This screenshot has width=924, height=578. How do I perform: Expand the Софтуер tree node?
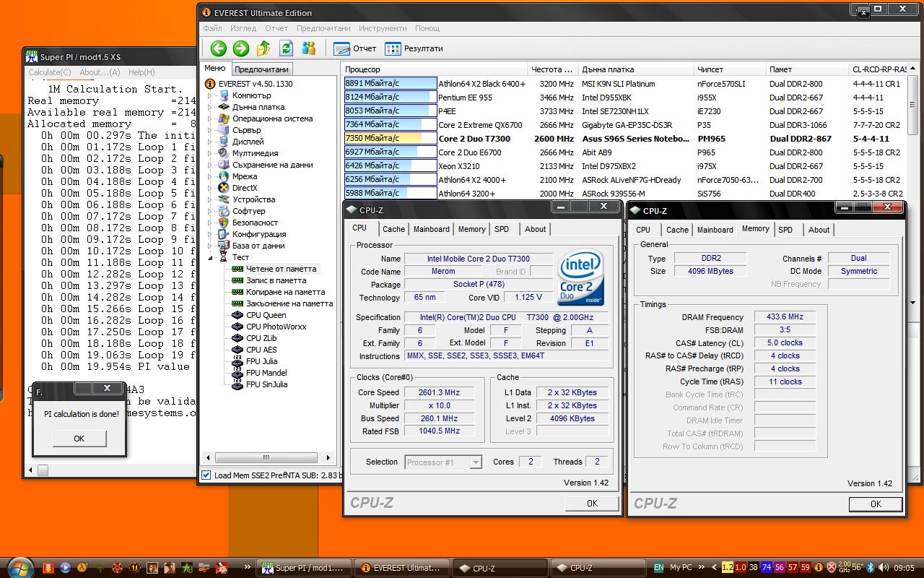click(211, 211)
